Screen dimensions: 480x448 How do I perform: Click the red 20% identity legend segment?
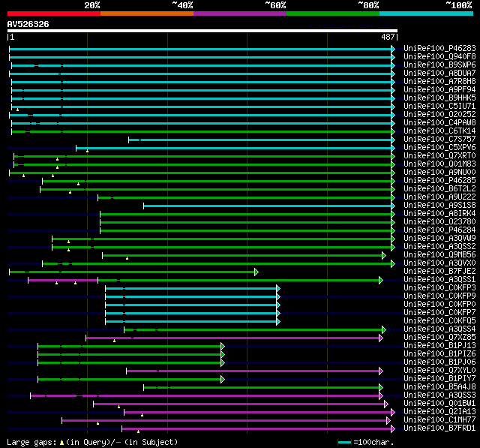coord(54,14)
